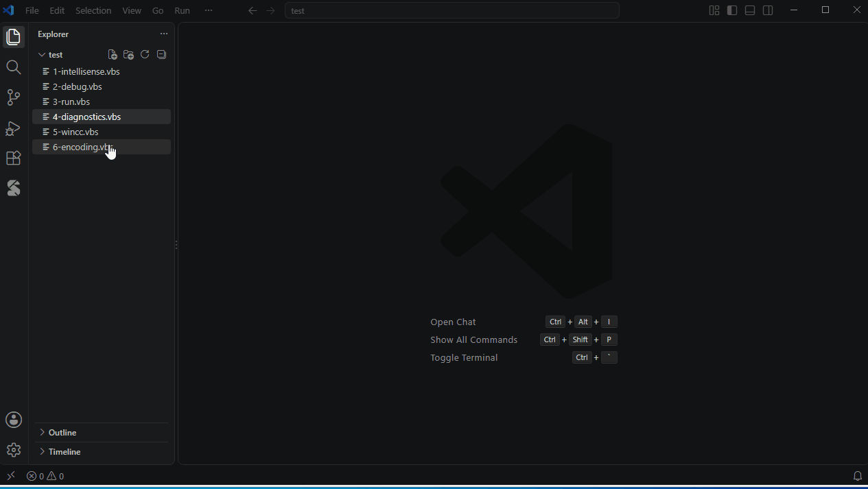This screenshot has width=868, height=489.
Task: Open file 2-debug.vbs
Action: [x=102, y=86]
